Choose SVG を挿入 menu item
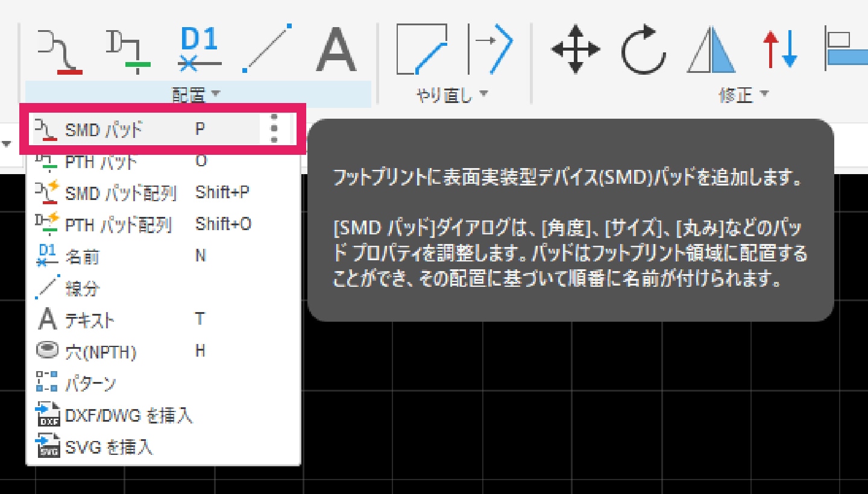The height and width of the screenshot is (494, 868). pyautogui.click(x=108, y=448)
